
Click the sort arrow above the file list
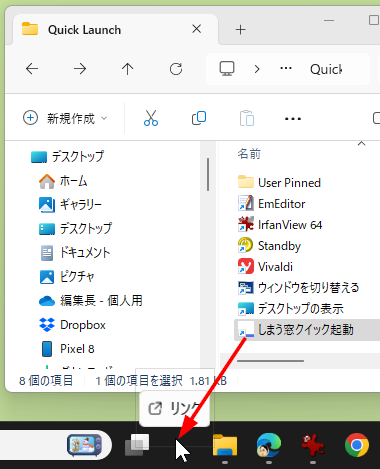(x=361, y=144)
